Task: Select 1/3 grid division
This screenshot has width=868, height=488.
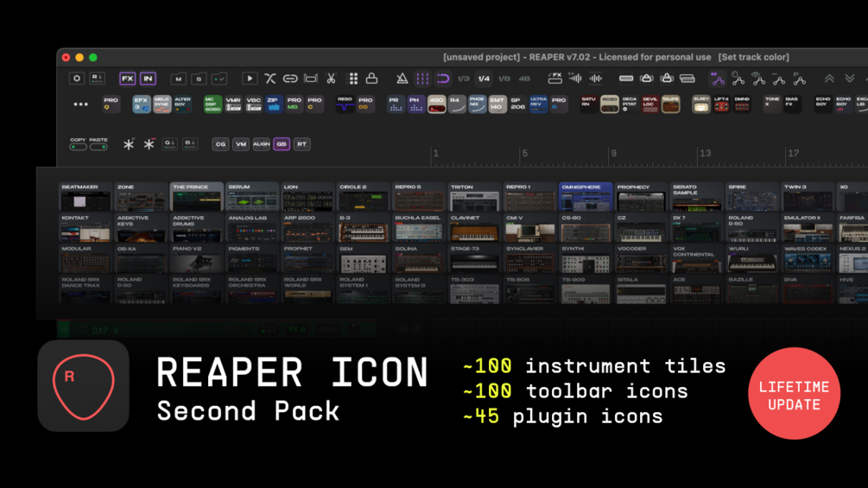Action: tap(463, 79)
